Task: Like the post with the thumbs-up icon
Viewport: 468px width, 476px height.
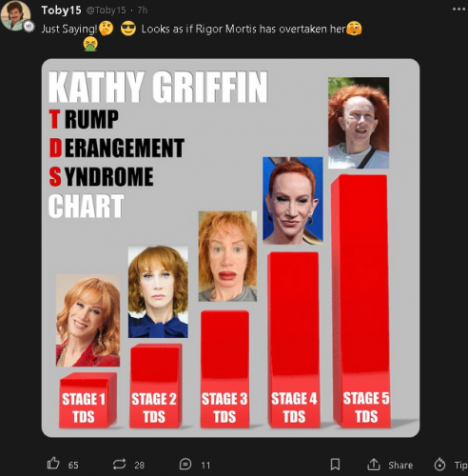Action: click(x=53, y=464)
